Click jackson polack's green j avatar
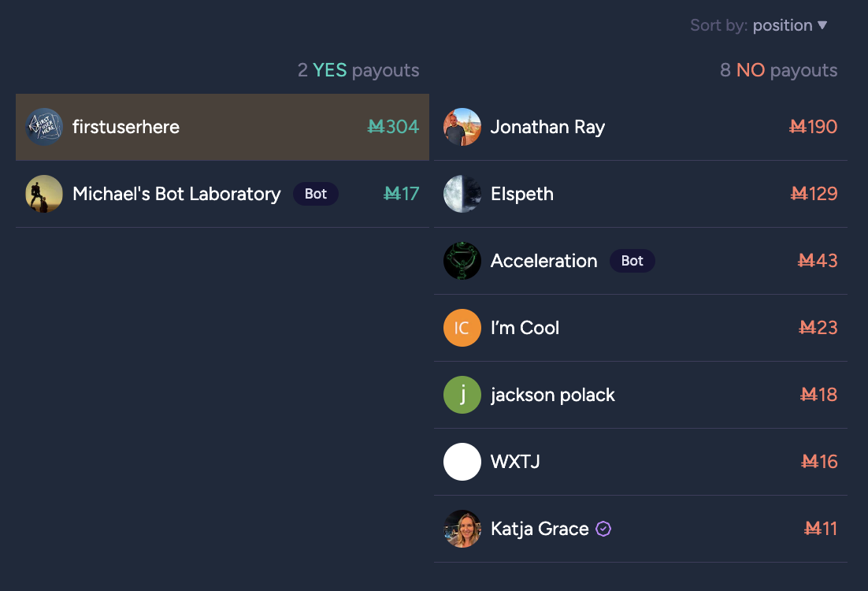The image size is (868, 591). (462, 395)
